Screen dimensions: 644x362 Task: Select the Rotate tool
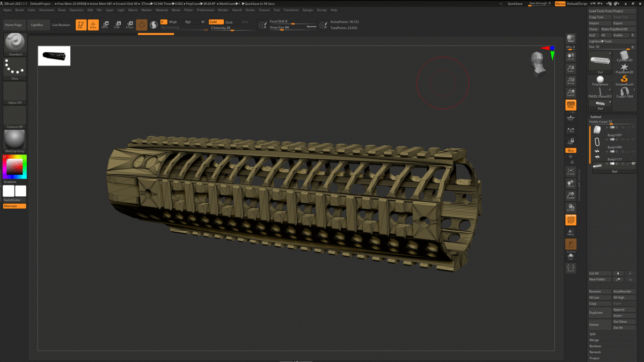130,24
